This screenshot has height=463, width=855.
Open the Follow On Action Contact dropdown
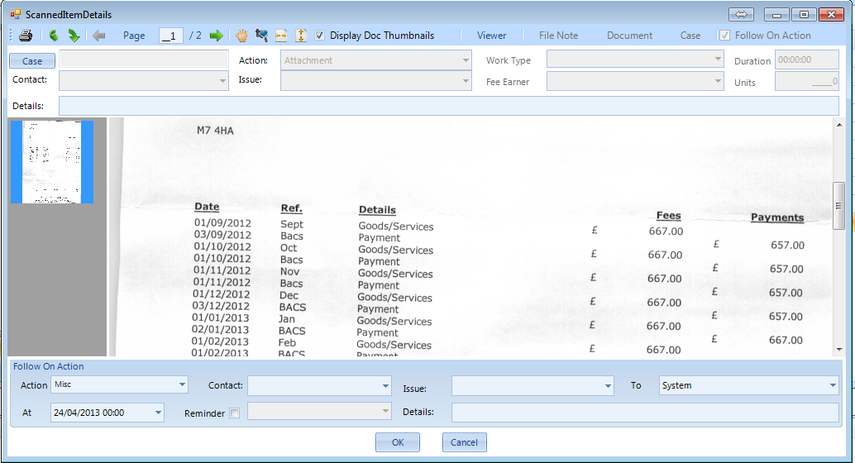385,386
